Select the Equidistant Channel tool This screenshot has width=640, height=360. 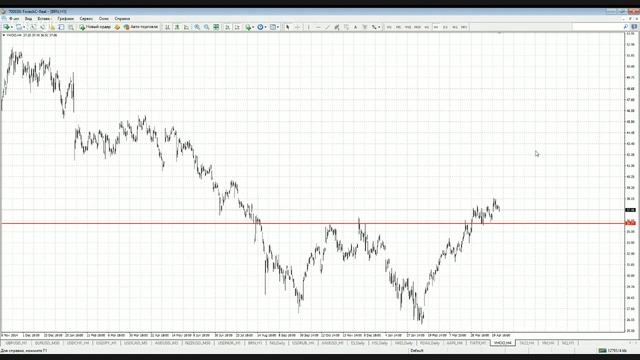337,27
